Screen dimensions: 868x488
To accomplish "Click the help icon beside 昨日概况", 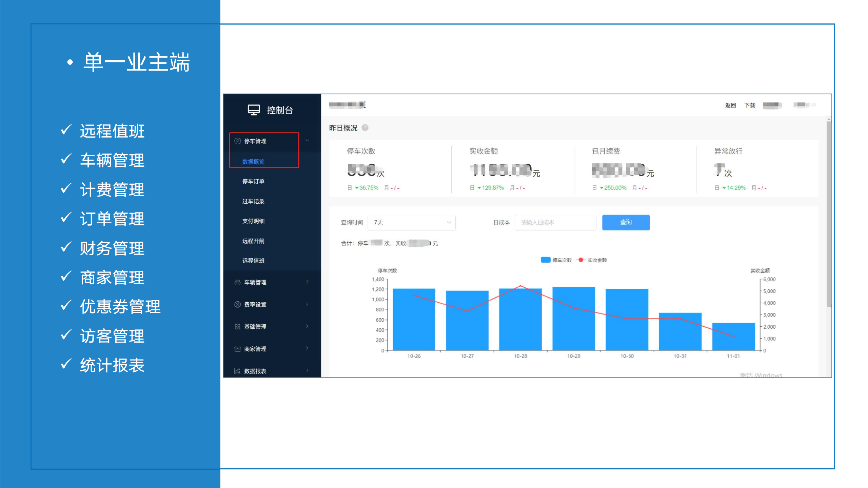I will (365, 128).
